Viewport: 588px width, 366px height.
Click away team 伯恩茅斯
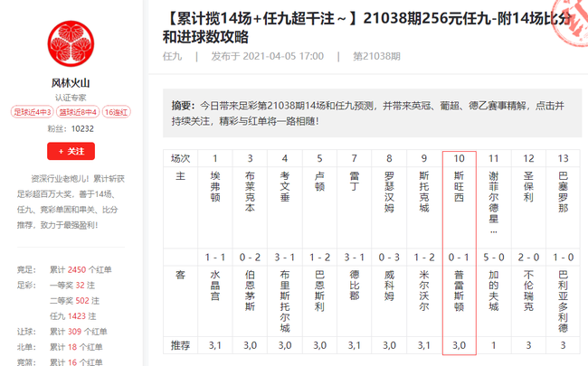(x=250, y=291)
